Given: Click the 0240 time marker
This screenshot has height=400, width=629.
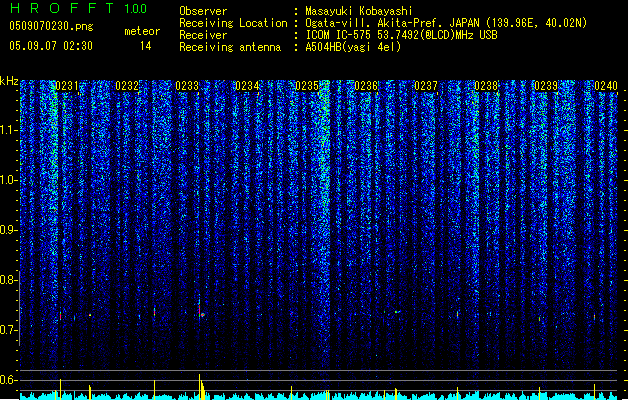Looking at the screenshot, I should [606, 86].
